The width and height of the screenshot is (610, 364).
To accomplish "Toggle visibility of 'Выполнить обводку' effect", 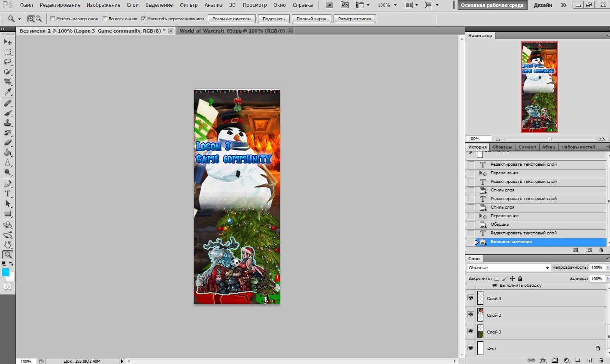I will coord(495,285).
